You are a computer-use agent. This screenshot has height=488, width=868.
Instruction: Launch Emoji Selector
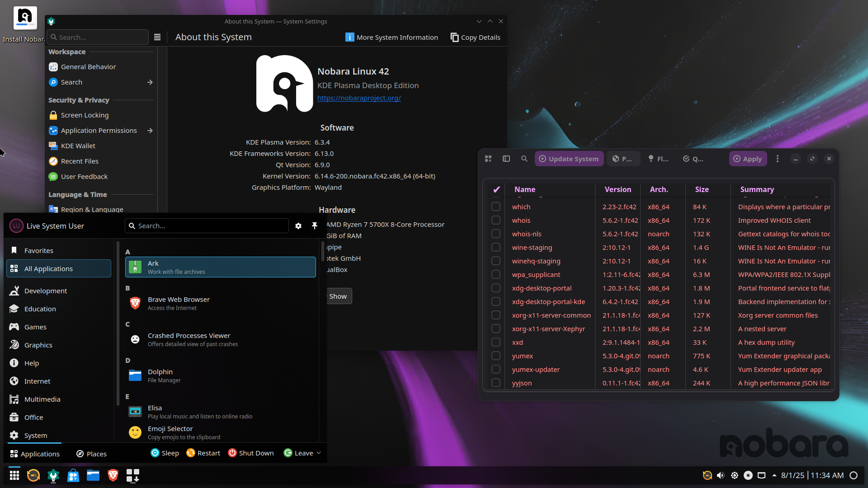point(221,432)
